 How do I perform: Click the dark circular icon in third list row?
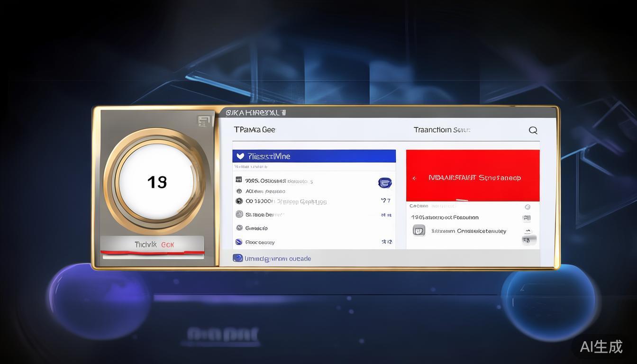[239, 201]
